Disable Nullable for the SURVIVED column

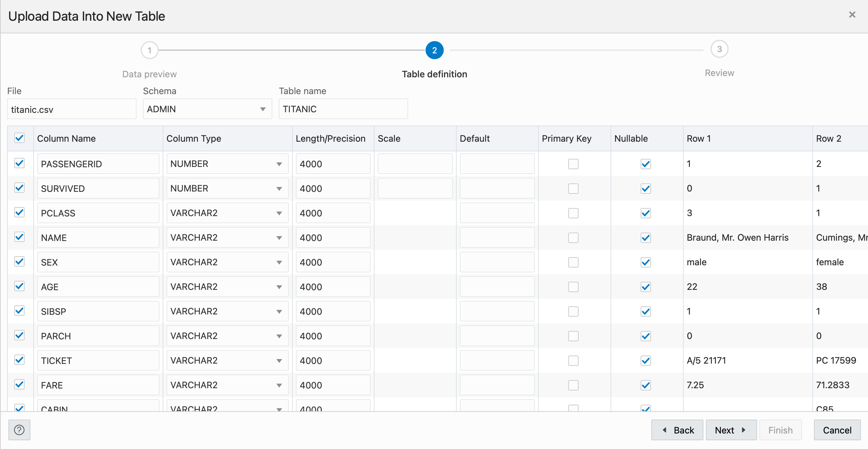[x=645, y=189]
